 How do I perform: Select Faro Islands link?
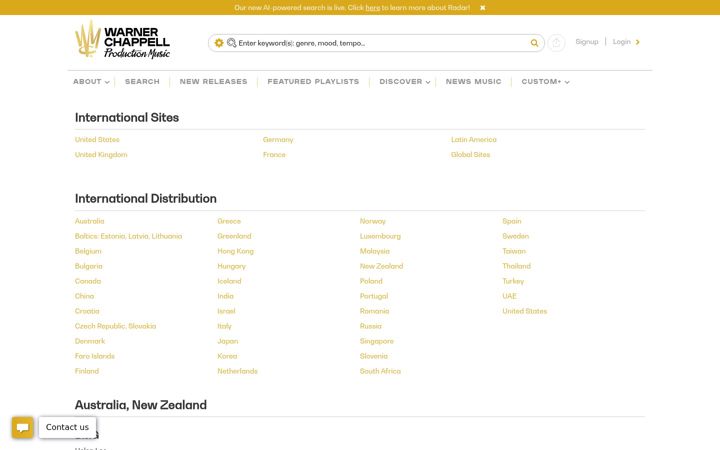(x=95, y=356)
